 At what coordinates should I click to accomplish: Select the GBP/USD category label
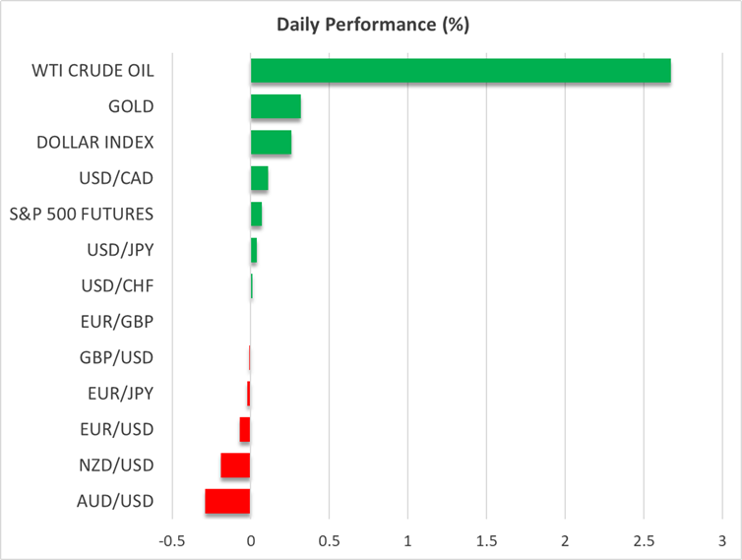pyautogui.click(x=117, y=357)
